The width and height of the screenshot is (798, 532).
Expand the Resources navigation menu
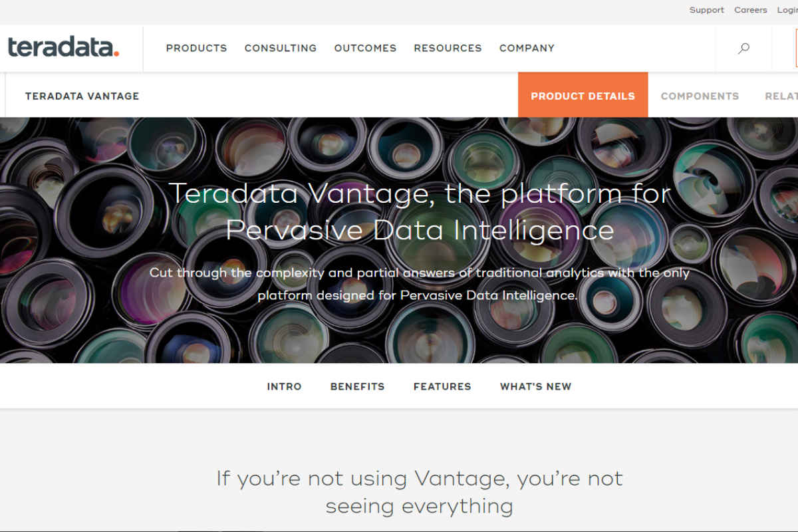pyautogui.click(x=448, y=48)
